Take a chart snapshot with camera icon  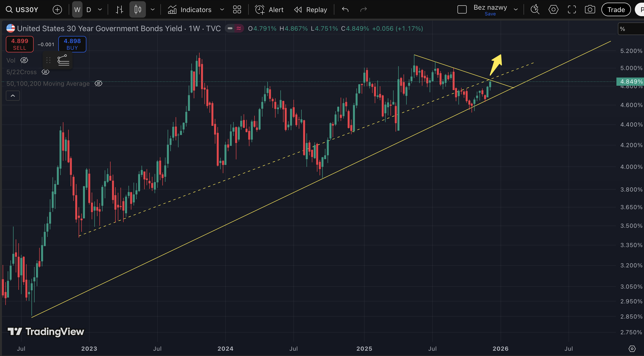pyautogui.click(x=590, y=10)
